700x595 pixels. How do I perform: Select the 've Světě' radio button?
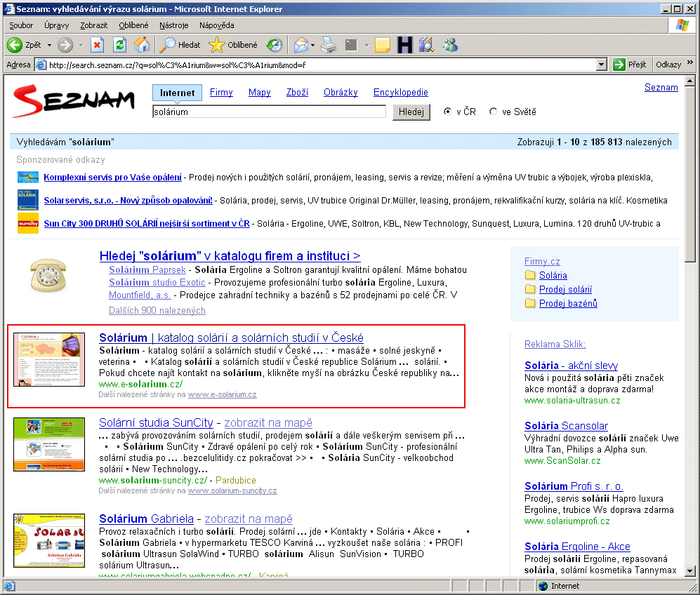tap(494, 112)
